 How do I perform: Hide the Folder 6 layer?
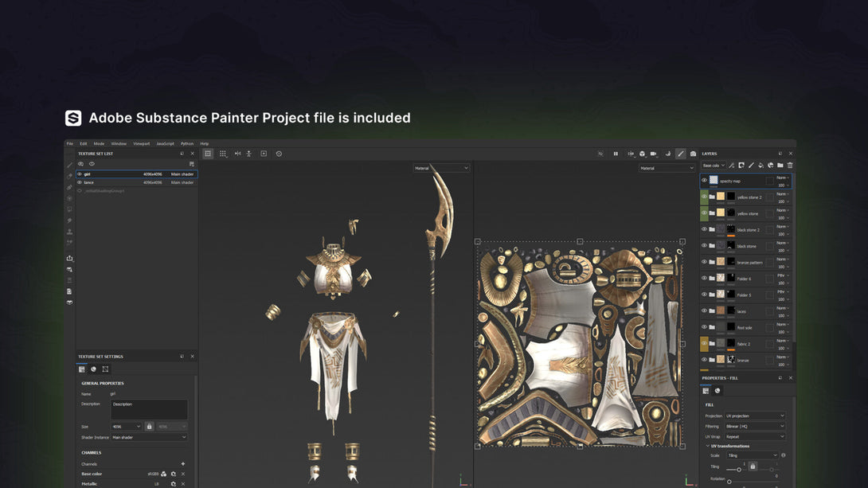tap(704, 279)
